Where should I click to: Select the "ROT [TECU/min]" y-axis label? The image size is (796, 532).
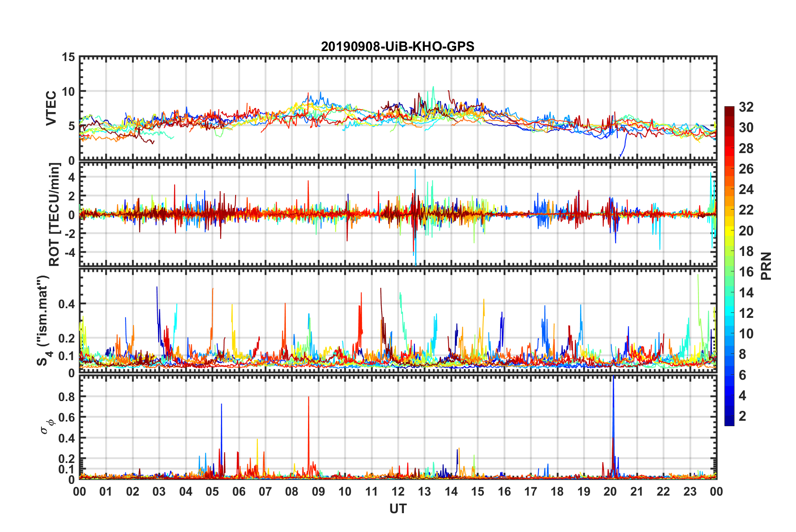54,215
